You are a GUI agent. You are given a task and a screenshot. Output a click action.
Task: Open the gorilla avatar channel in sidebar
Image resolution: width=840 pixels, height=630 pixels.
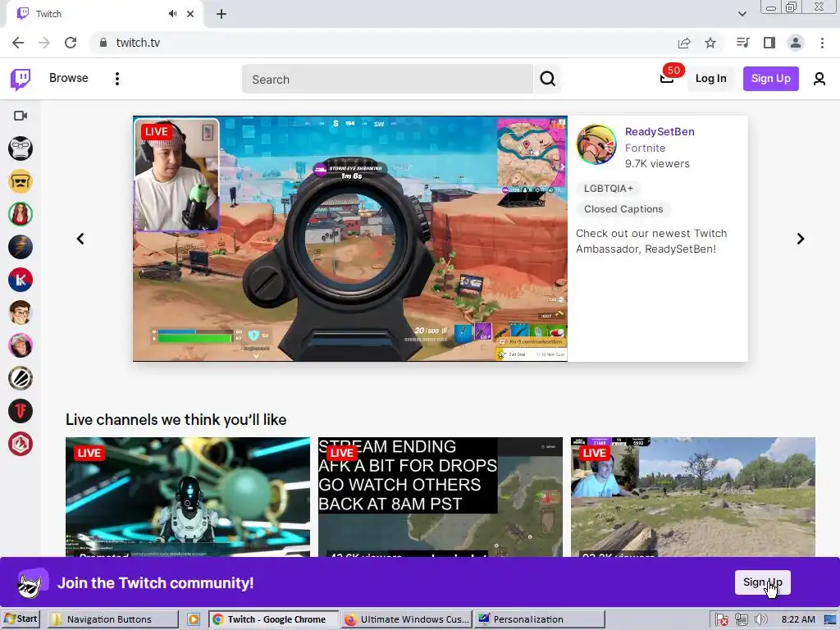[21, 148]
